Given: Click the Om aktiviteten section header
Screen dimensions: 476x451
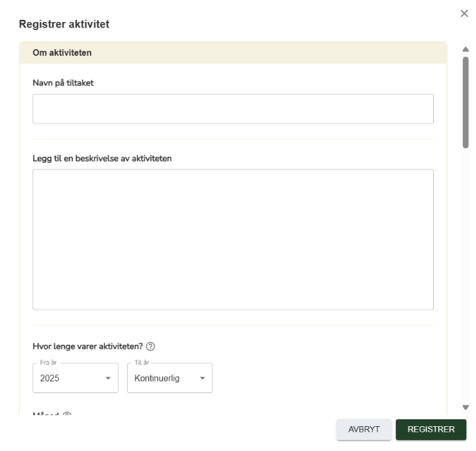Looking at the screenshot, I should 63,52.
